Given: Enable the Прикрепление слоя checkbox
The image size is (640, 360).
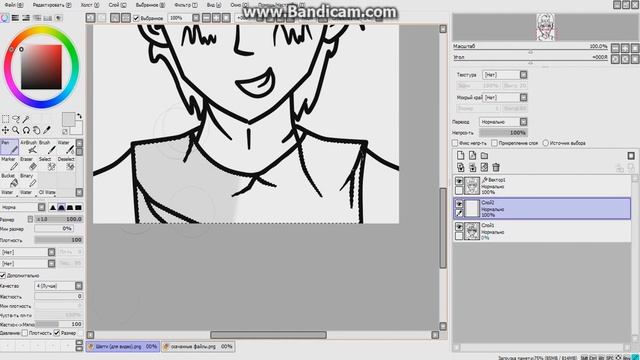Looking at the screenshot, I should (494, 143).
